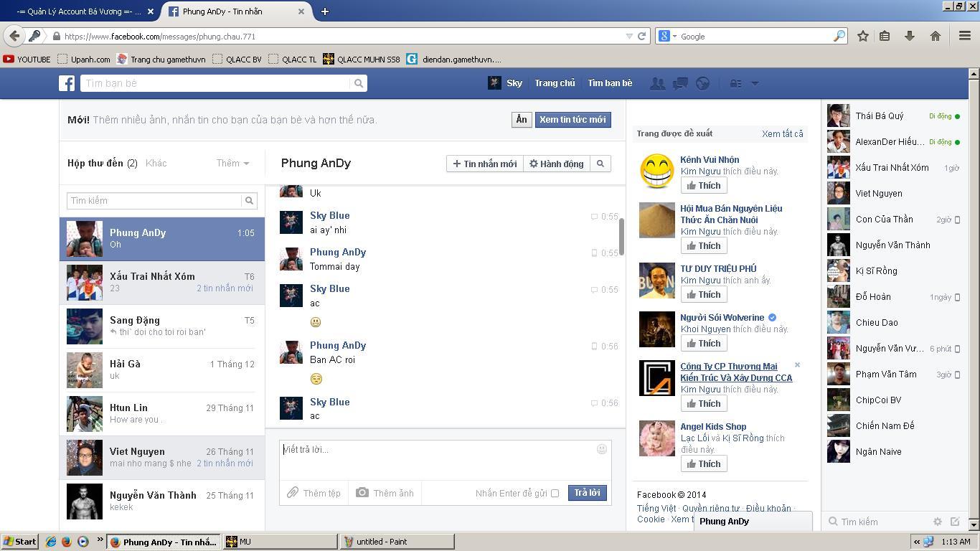This screenshot has height=551, width=980.
Task: Open friend requests icon in Facebook header
Action: [x=657, y=83]
